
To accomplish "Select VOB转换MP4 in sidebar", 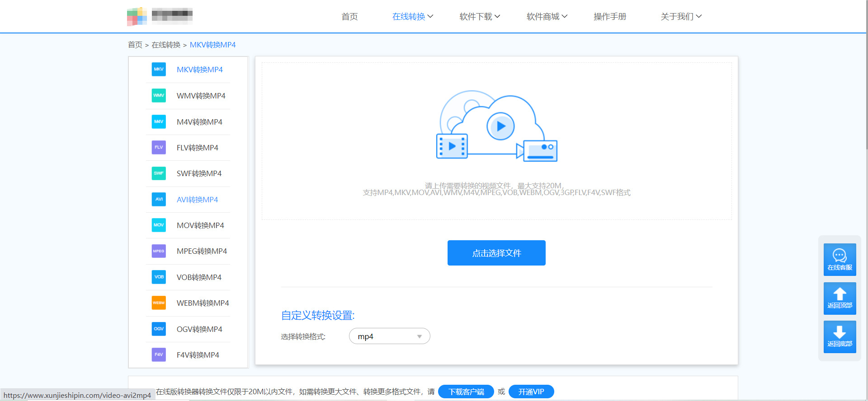I will (x=199, y=277).
